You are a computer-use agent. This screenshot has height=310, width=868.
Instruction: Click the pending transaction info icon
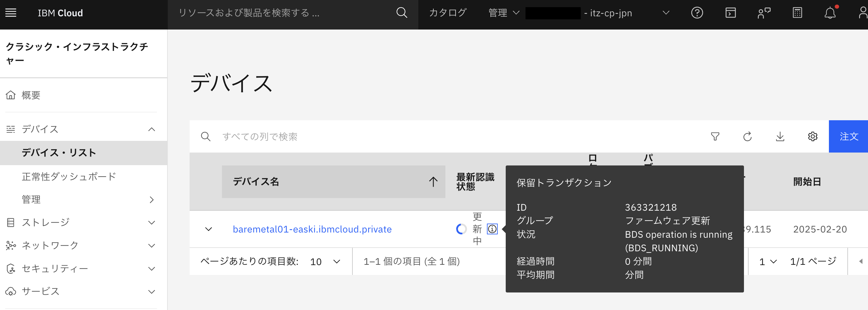point(492,229)
